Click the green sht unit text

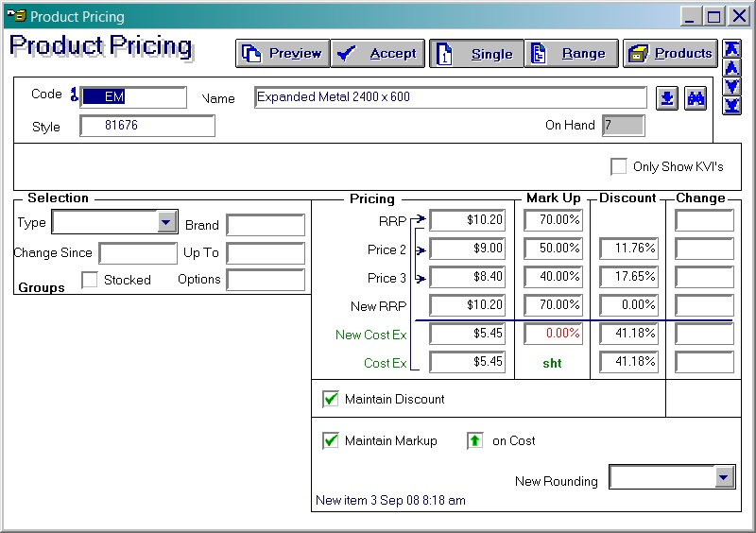[x=552, y=363]
